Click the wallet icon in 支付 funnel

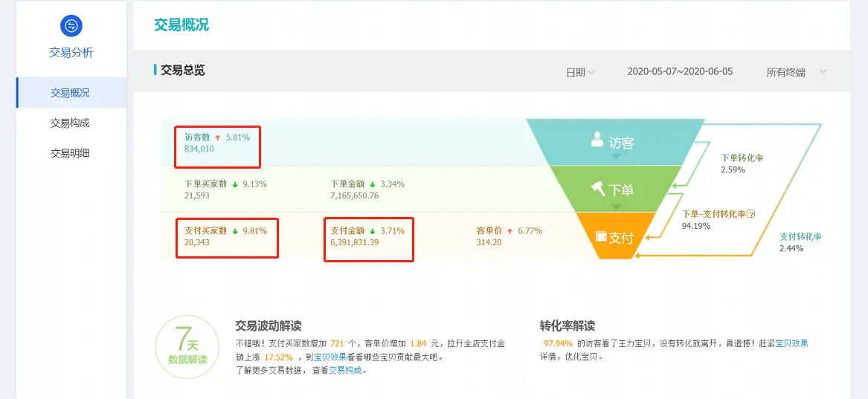(601, 238)
